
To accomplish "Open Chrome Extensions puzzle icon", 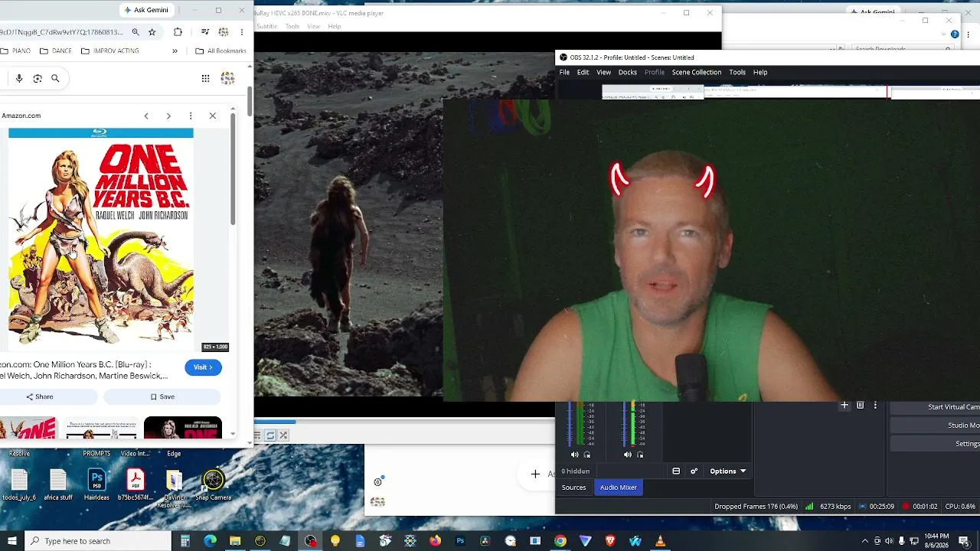I will click(178, 32).
